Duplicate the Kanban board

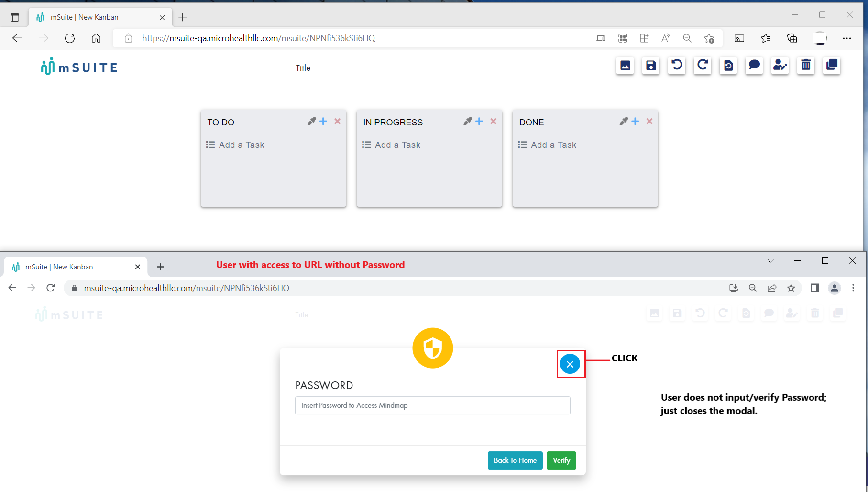point(832,66)
